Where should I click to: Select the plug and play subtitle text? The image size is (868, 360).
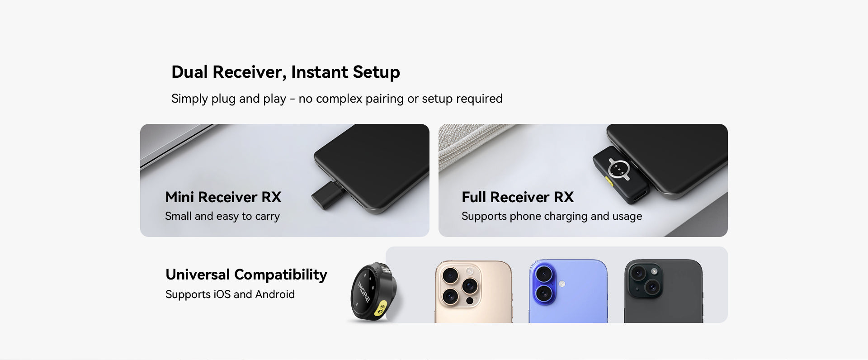click(x=337, y=99)
